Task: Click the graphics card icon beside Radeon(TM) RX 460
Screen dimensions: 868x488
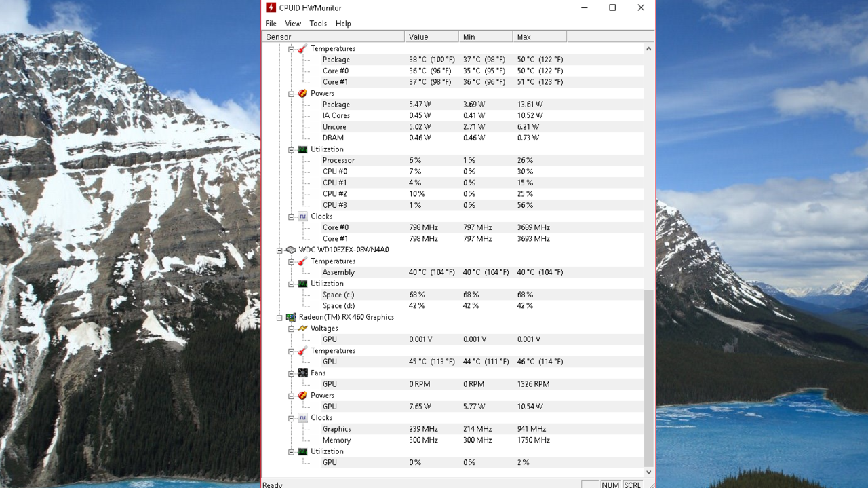Action: tap(291, 317)
